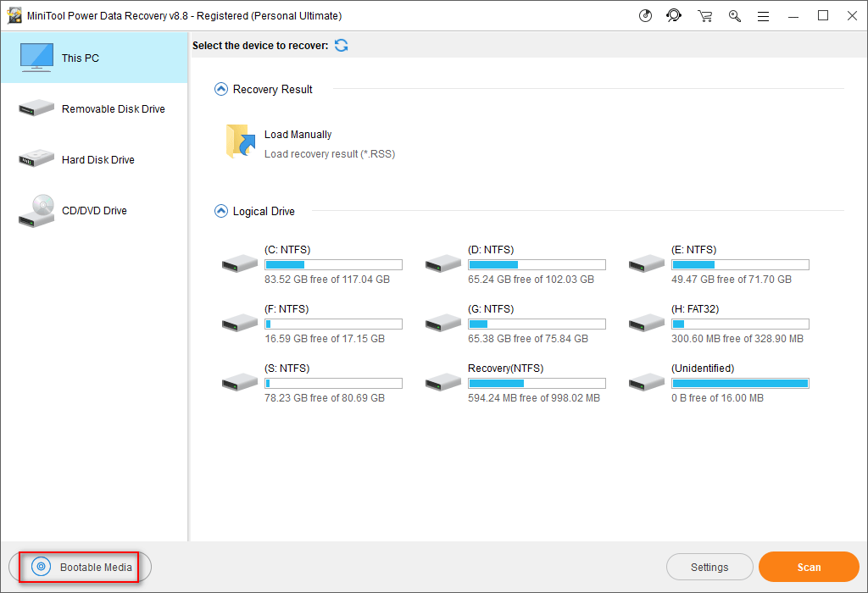This screenshot has height=593, width=868.
Task: Select the This PC device icon
Action: click(36, 58)
